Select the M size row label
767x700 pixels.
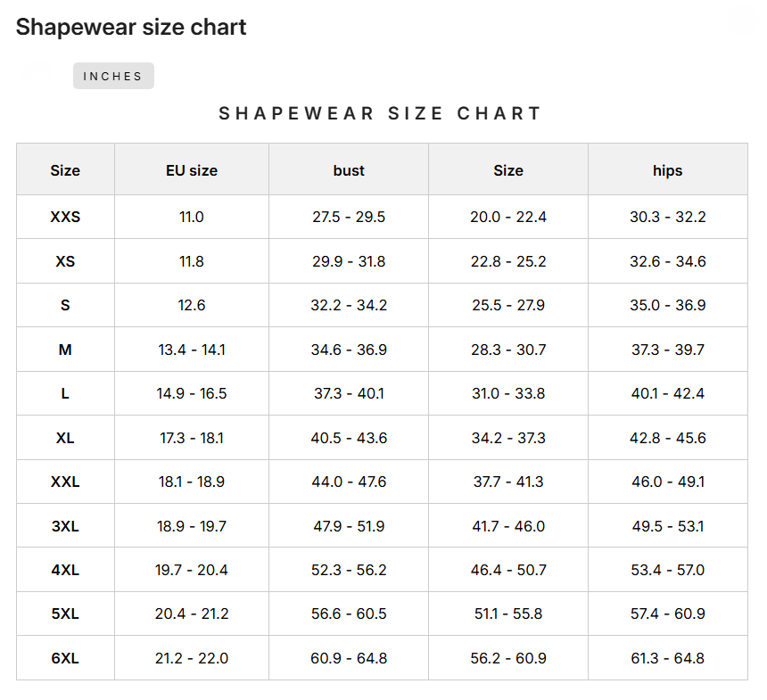pos(64,349)
